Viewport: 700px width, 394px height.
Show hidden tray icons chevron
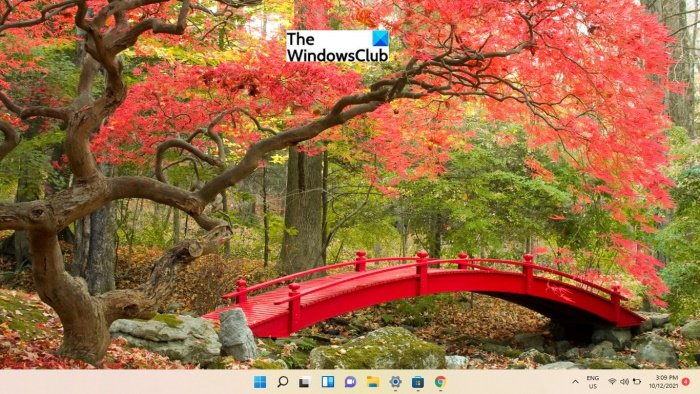pyautogui.click(x=575, y=382)
